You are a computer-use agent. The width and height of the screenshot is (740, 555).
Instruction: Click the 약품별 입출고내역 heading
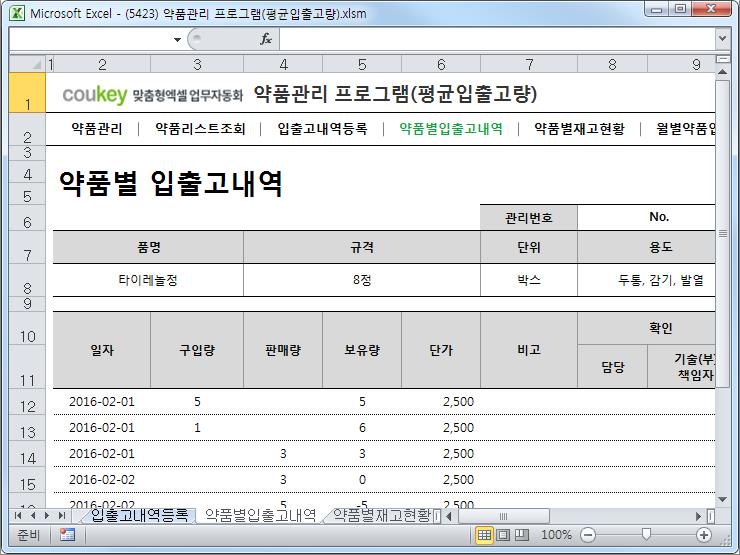[x=171, y=183]
